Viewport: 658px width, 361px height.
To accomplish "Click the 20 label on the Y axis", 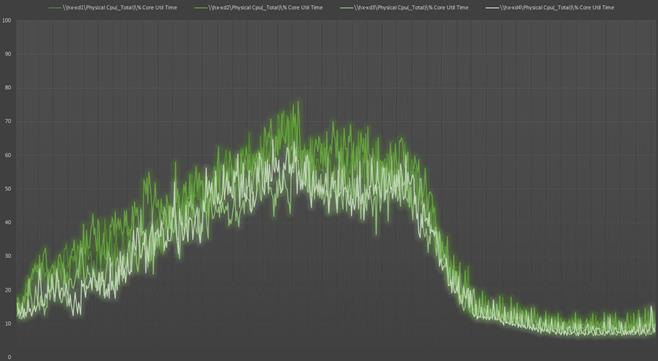I will 8,290.
